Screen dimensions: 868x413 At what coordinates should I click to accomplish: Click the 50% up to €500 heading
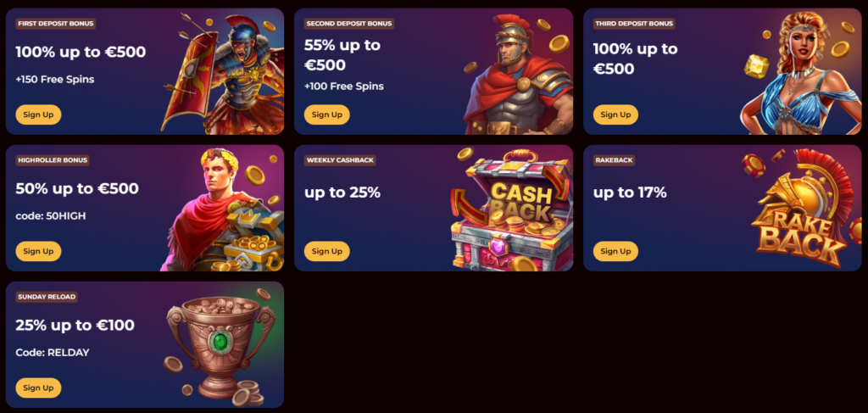click(x=77, y=189)
